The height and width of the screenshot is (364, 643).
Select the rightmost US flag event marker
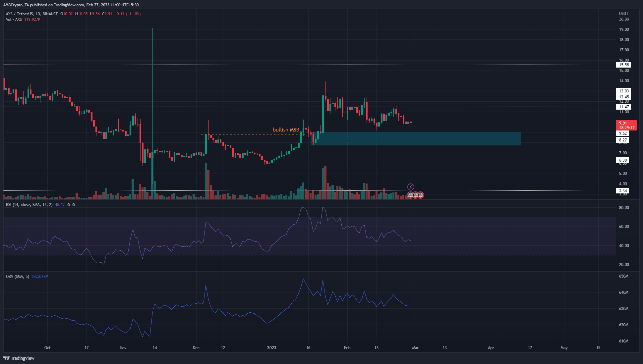421,195
